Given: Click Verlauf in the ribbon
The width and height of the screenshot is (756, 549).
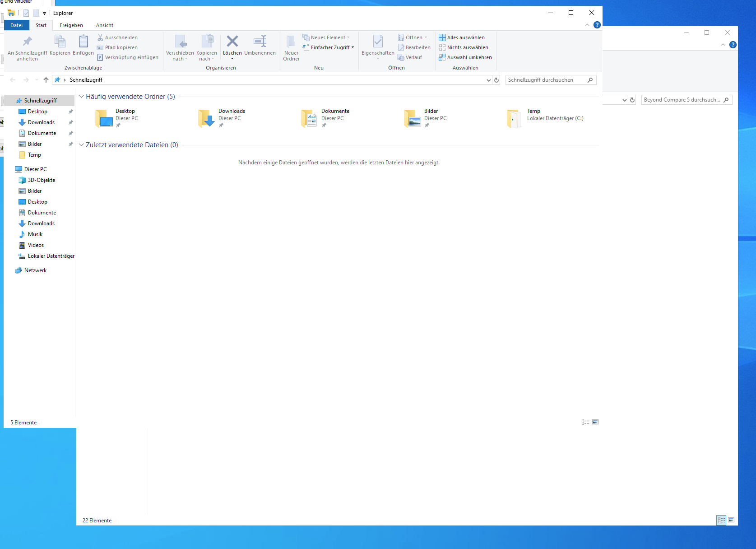Looking at the screenshot, I should coord(410,57).
